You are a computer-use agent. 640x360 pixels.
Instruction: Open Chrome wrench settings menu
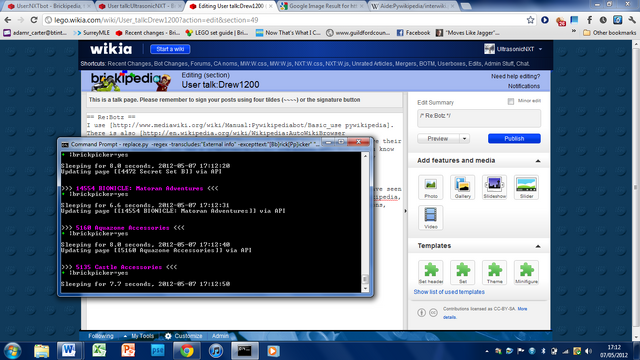(x=632, y=20)
